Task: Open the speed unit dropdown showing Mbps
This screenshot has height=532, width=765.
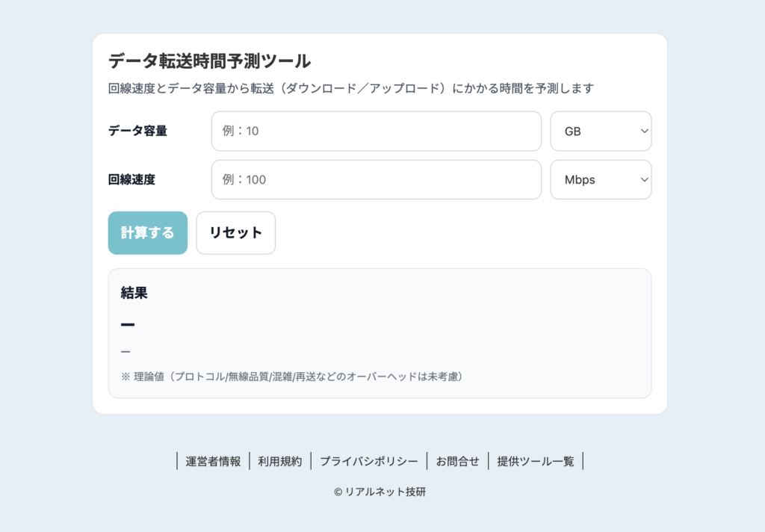Action: point(601,179)
